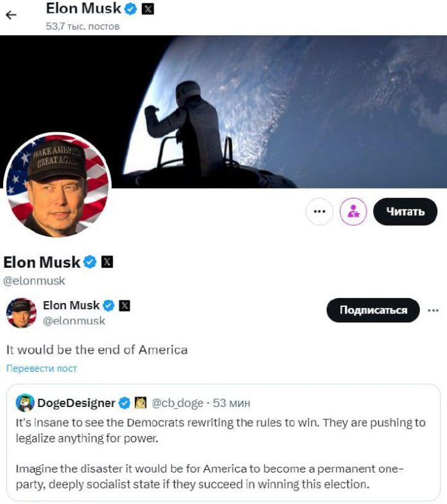Open post author's small avatar
This screenshot has height=504, width=447.
(x=21, y=313)
